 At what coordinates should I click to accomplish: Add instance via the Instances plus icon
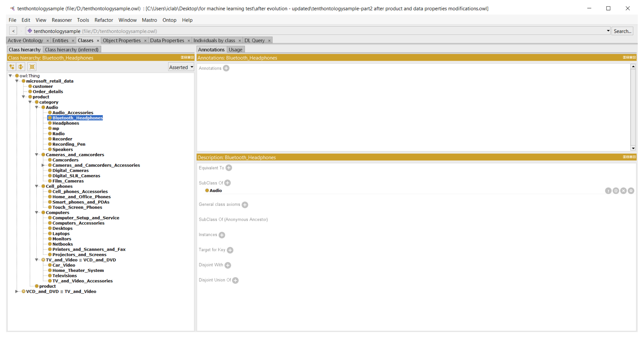coord(222,235)
